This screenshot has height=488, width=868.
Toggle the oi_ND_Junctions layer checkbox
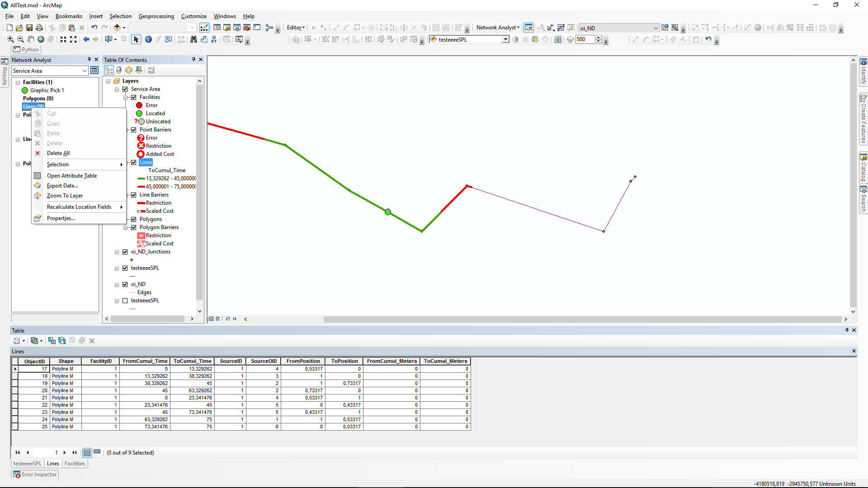125,252
